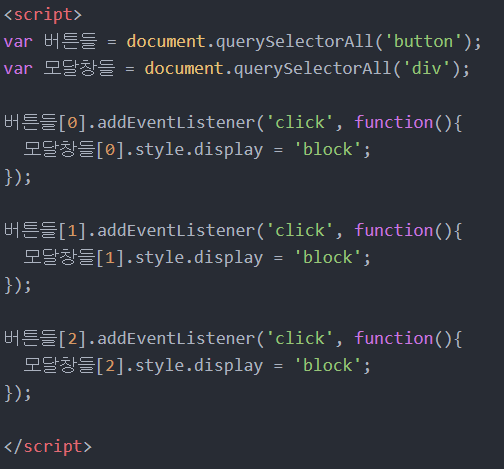504x469 pixels.
Task: Click function keyword on the 버튼들[1] line
Action: point(394,230)
